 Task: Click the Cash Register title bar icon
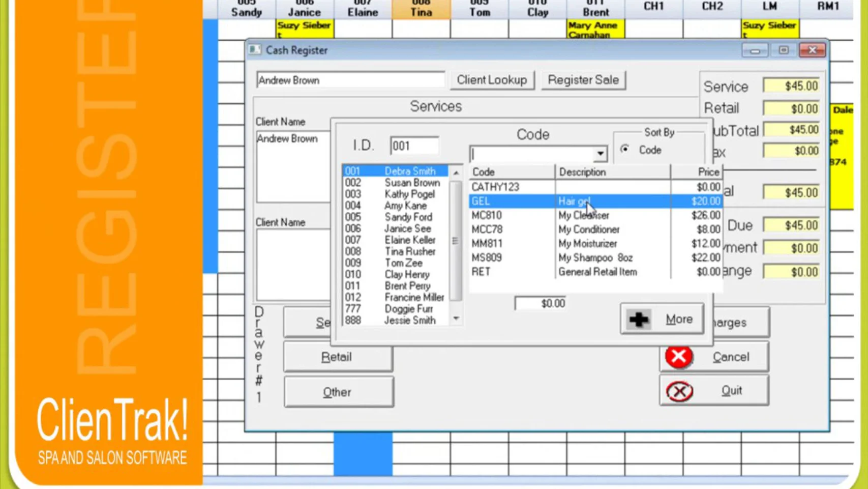pos(255,50)
